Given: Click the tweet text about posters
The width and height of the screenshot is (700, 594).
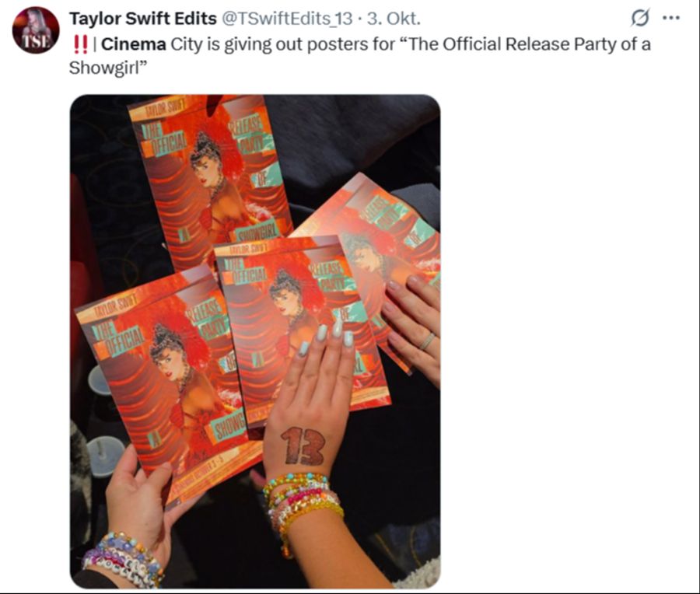Looking at the screenshot, I should 360,56.
